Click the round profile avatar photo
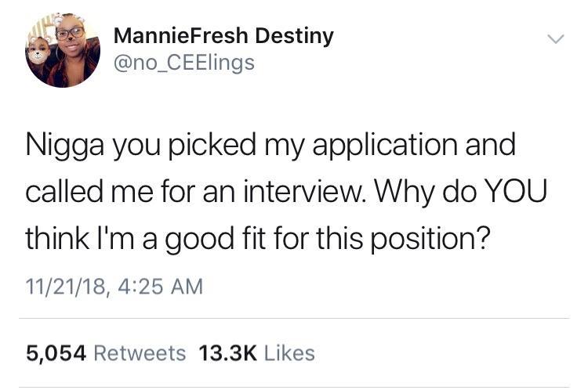This screenshot has height=390, width=588. pyautogui.click(x=63, y=50)
